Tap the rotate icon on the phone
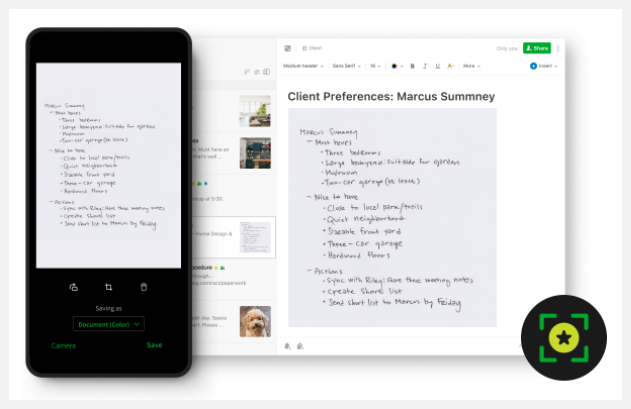Screen dimensions: 631x409 tap(74, 287)
